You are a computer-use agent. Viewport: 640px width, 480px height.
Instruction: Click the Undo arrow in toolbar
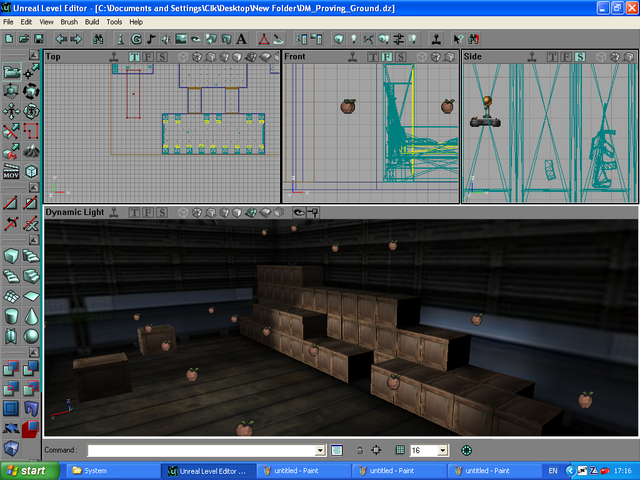[x=60, y=39]
